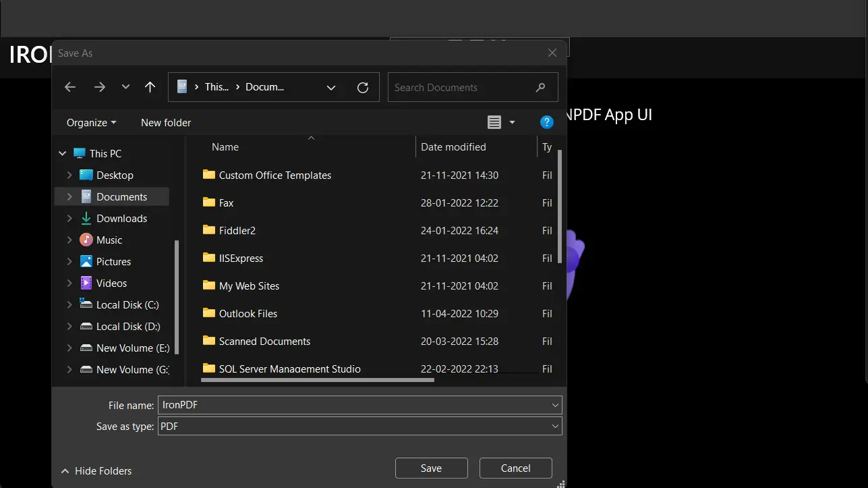This screenshot has width=868, height=488.
Task: Open the blue Help icon
Action: [547, 122]
